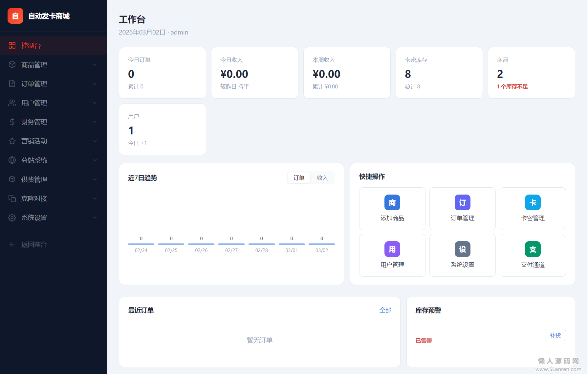Expand the 订单管理 chevron
588x374 pixels.
click(x=95, y=84)
